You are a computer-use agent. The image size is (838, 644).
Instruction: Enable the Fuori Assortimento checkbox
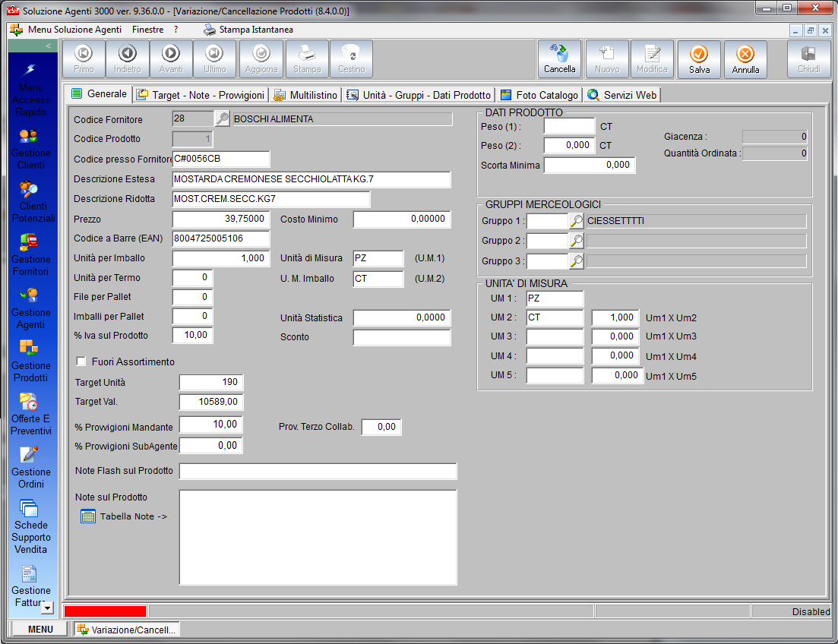pos(82,362)
